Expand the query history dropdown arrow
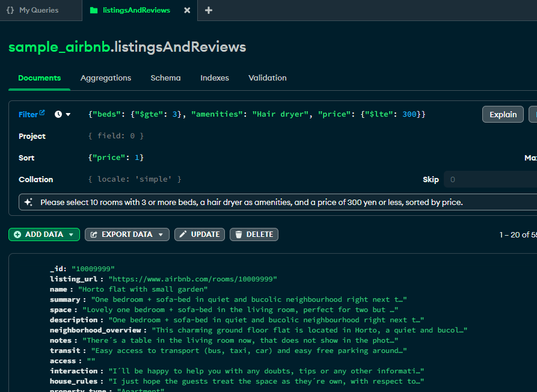537x392 pixels. pyautogui.click(x=68, y=114)
